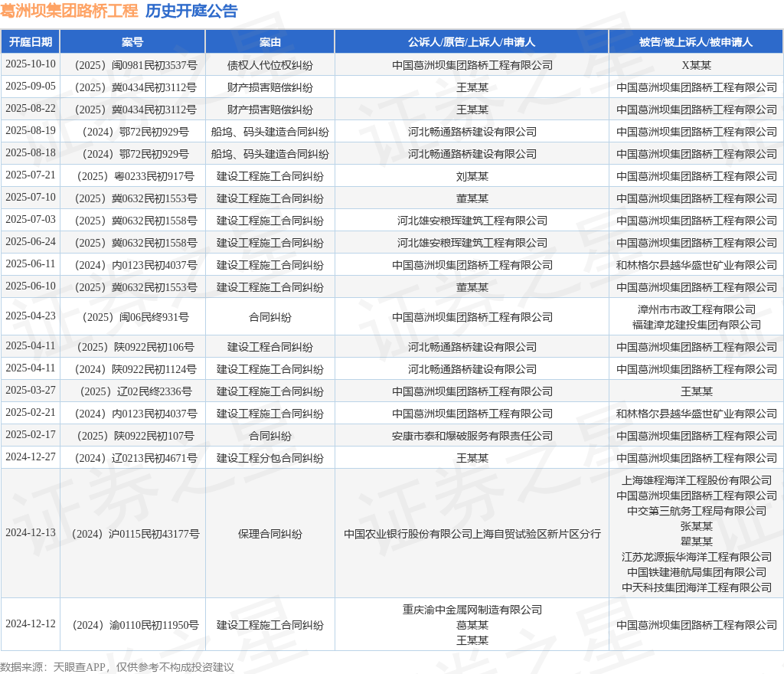Screen dimensions: 784x674
Task: Click plaintiff 刘某某
Action: click(x=472, y=176)
